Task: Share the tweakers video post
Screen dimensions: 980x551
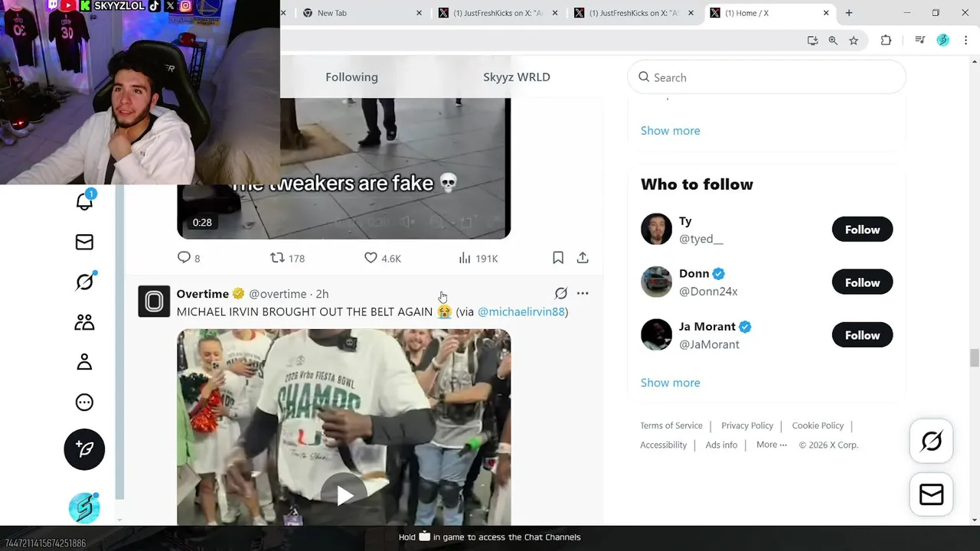Action: [583, 258]
